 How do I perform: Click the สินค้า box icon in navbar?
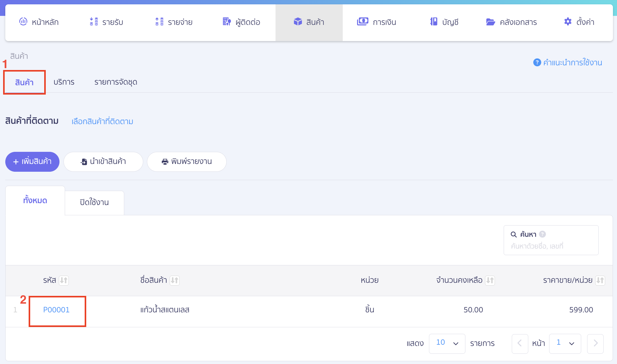[298, 21]
